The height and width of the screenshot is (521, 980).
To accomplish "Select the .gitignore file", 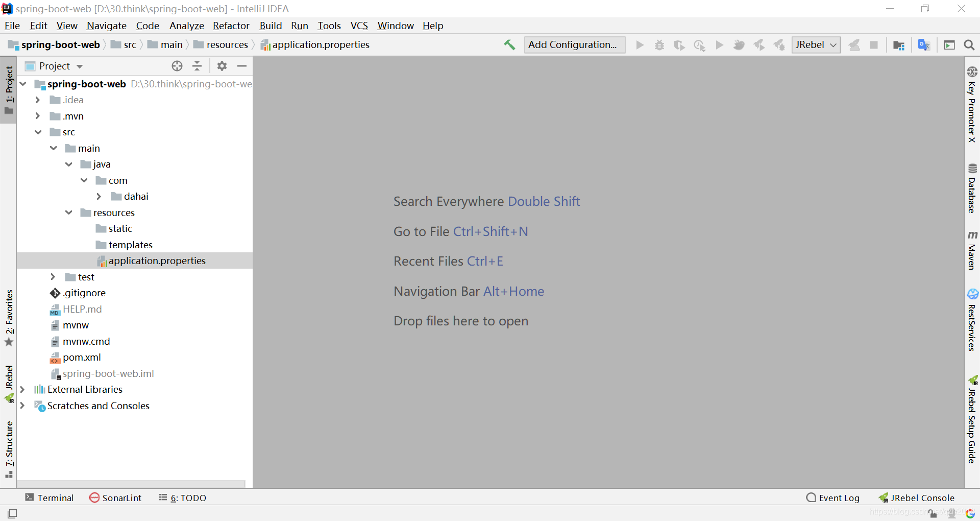I will [x=84, y=293].
